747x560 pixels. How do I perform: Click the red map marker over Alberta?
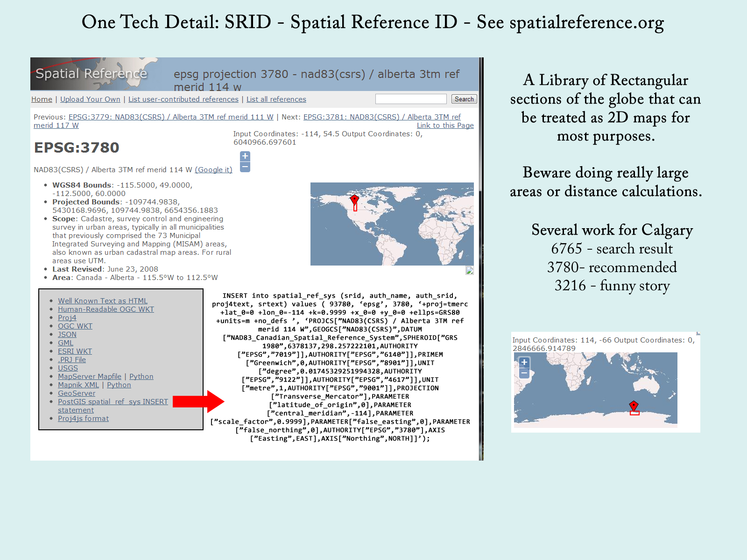click(354, 200)
